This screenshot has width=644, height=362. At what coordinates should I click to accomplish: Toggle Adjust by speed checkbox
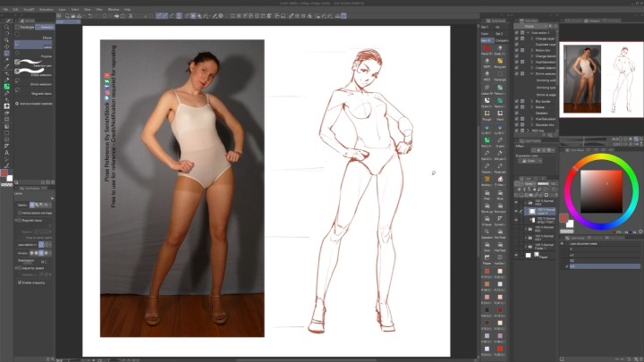click(x=19, y=268)
